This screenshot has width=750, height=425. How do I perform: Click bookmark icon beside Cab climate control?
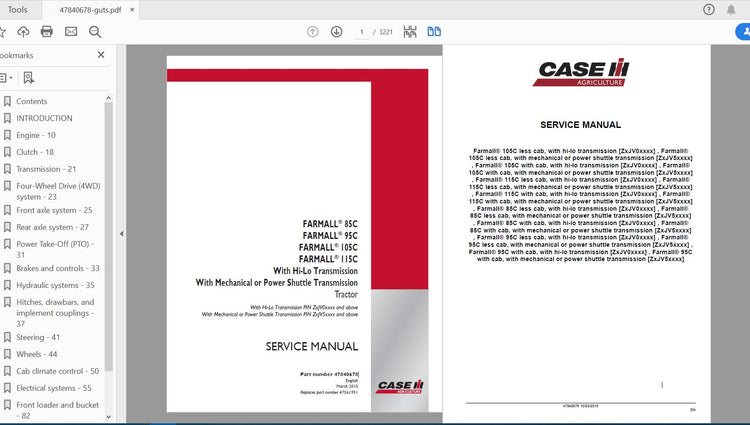[7, 371]
